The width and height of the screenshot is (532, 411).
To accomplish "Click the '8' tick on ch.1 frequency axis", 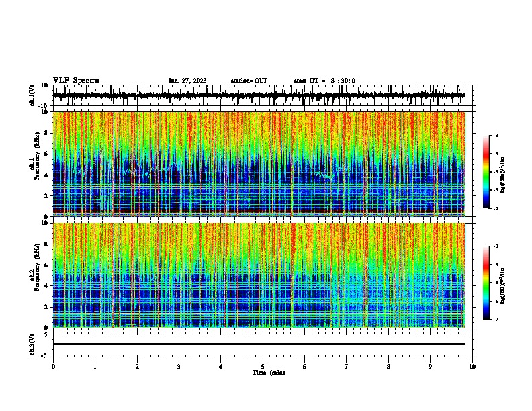I will coord(46,133).
